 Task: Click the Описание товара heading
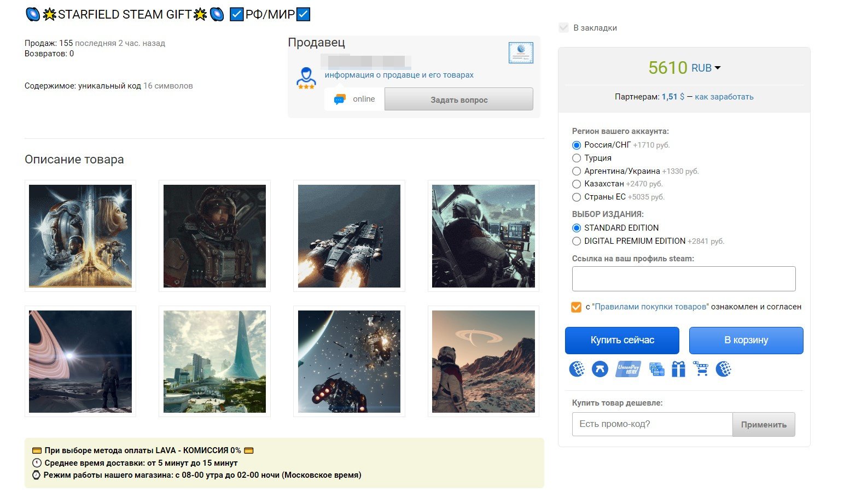click(74, 160)
